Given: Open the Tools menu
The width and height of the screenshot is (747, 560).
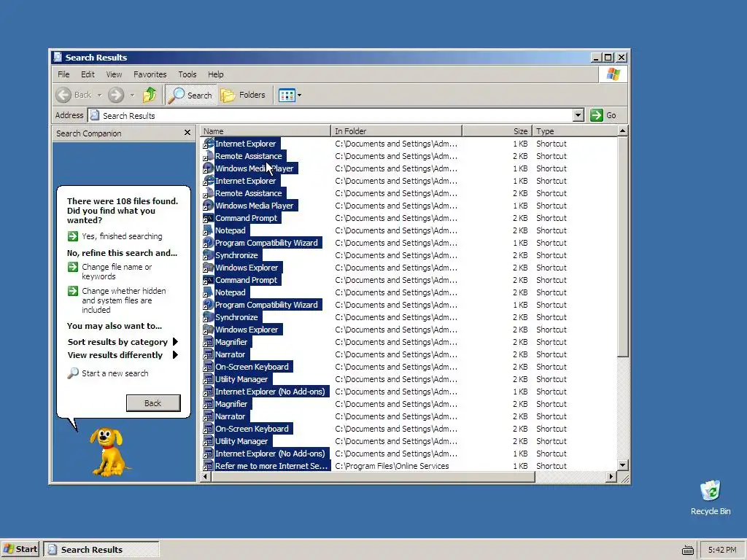Looking at the screenshot, I should [187, 74].
